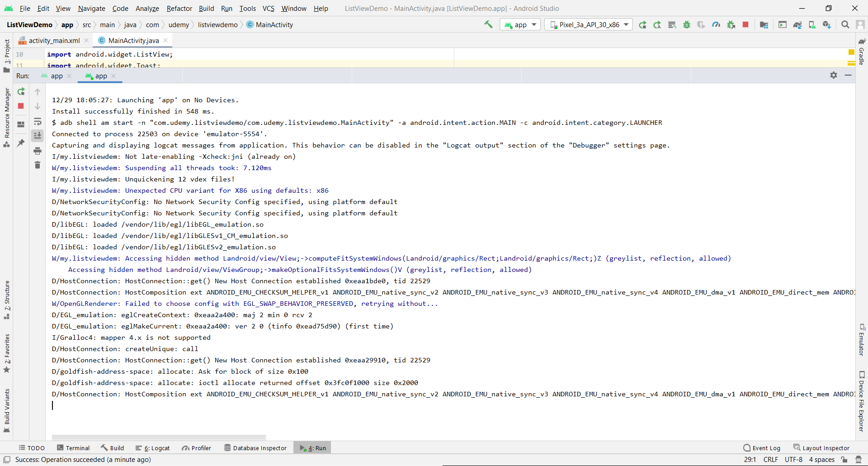Attach debugger to Android process
The height and width of the screenshot is (466, 868).
pyautogui.click(x=731, y=24)
